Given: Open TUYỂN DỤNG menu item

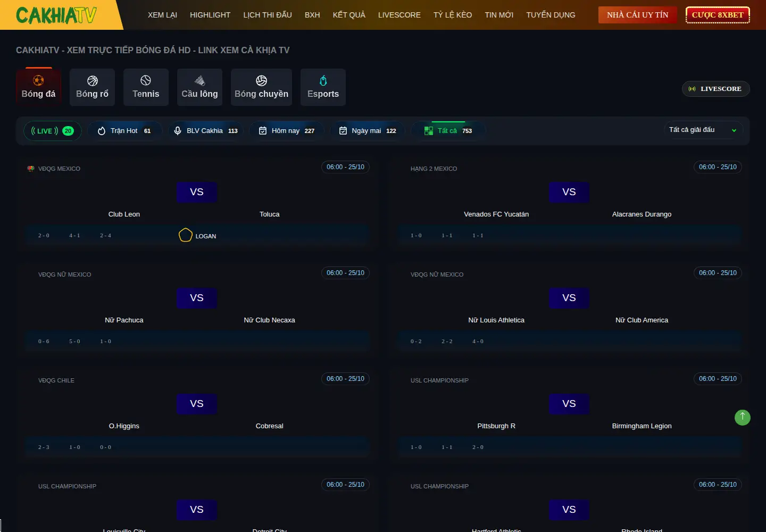Looking at the screenshot, I should 551,15.
